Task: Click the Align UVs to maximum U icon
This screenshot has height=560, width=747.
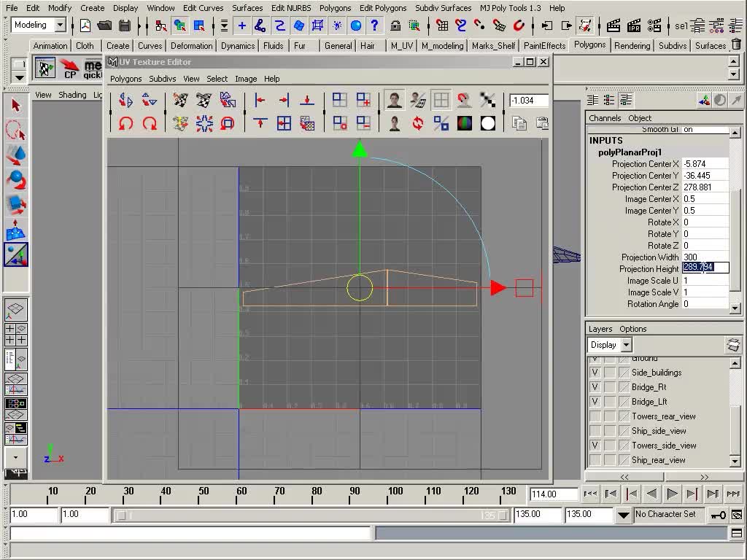Action: (x=284, y=100)
